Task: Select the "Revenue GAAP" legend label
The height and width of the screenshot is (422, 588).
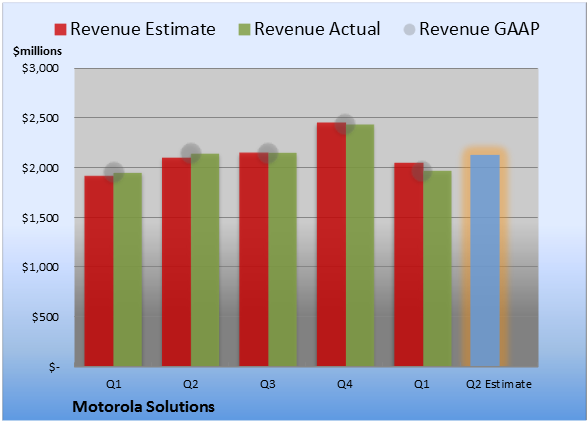Action: click(x=479, y=29)
